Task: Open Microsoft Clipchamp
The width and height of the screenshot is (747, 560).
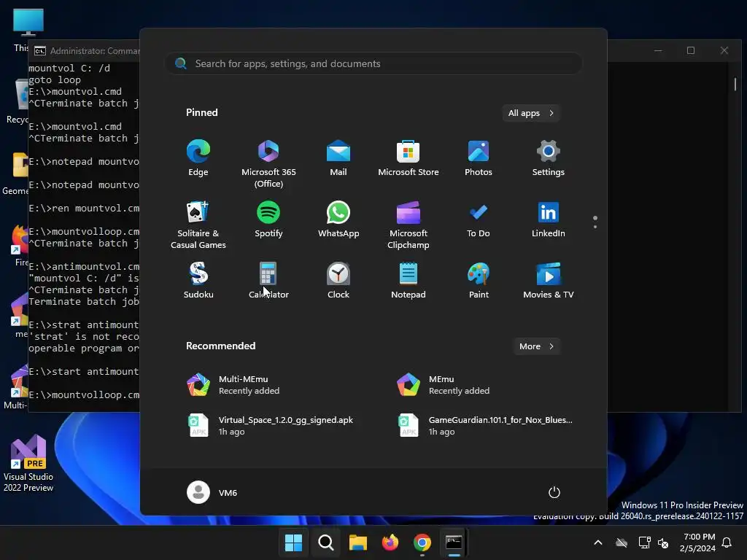Action: 409,225
